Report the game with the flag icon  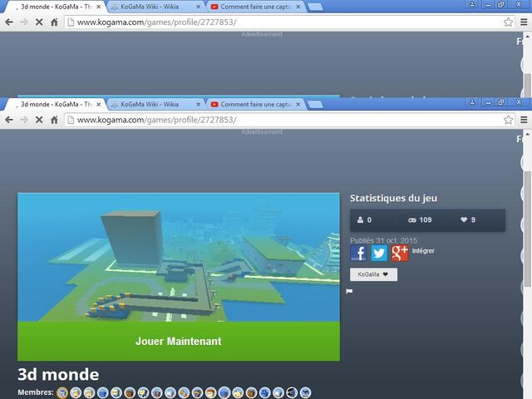coord(349,291)
